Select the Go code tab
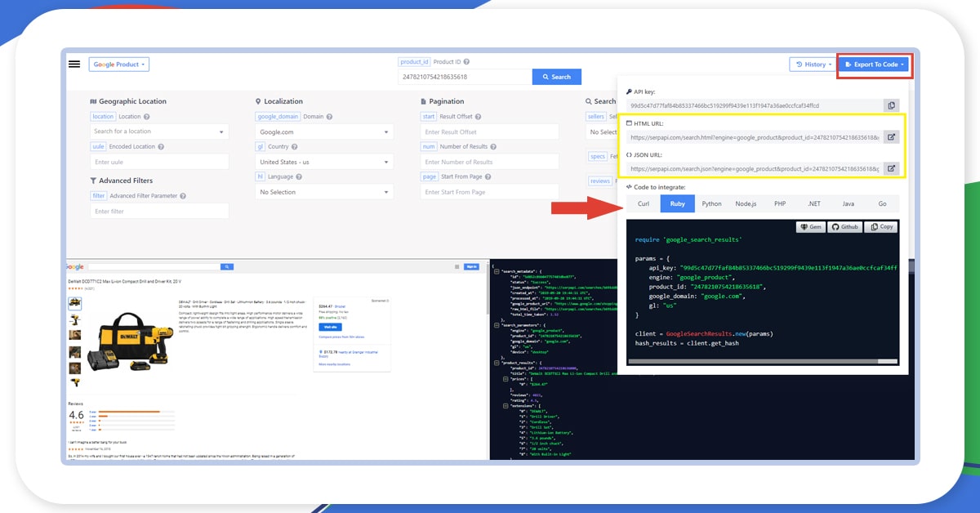This screenshot has width=980, height=513. click(882, 203)
